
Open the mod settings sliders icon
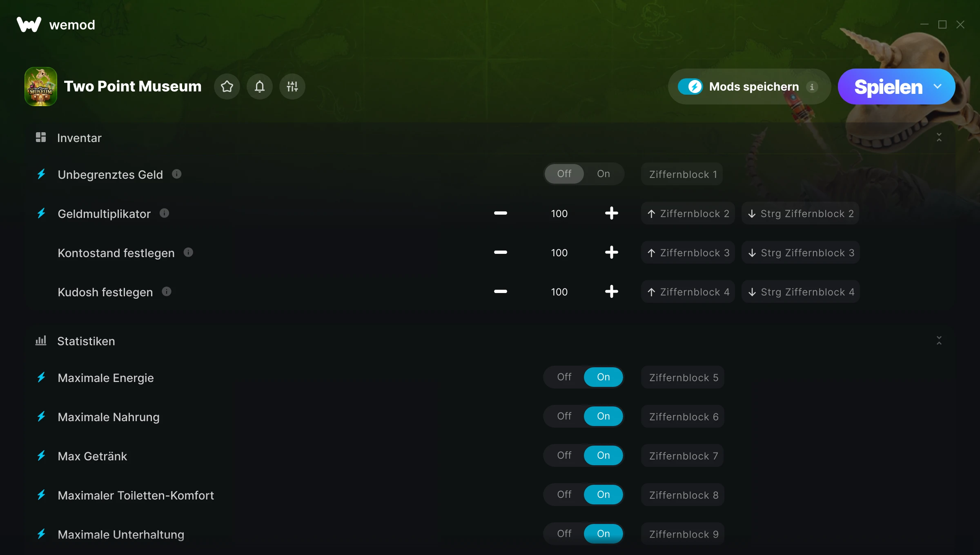tap(292, 87)
